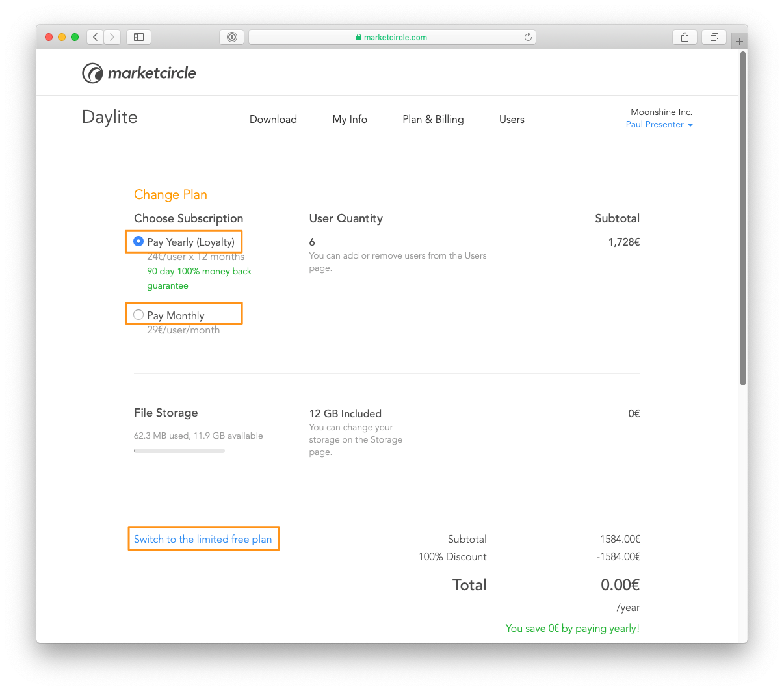The width and height of the screenshot is (784, 691).
Task: Click the 100% Discount label
Action: [x=452, y=556]
